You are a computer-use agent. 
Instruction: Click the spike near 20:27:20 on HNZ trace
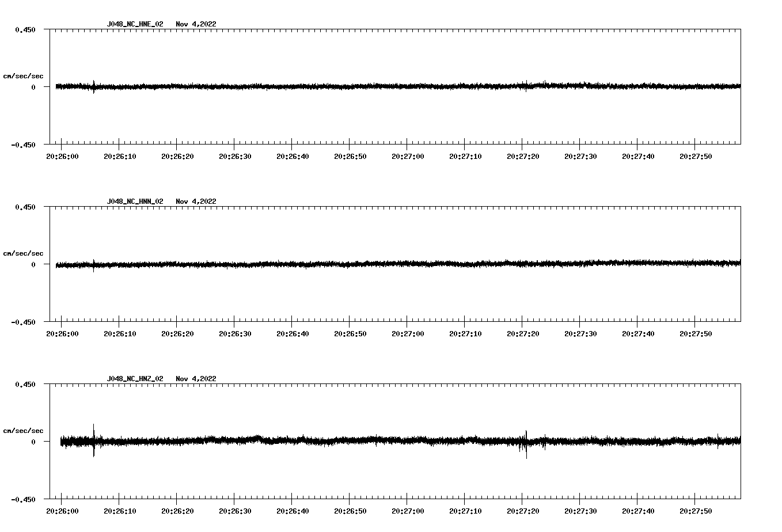(x=526, y=444)
